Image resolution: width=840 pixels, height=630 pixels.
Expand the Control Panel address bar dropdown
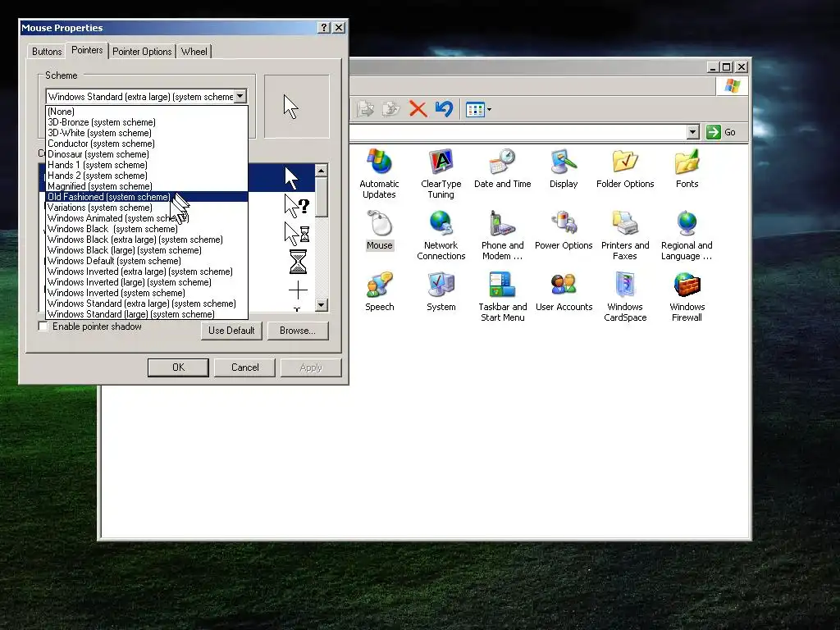[692, 132]
